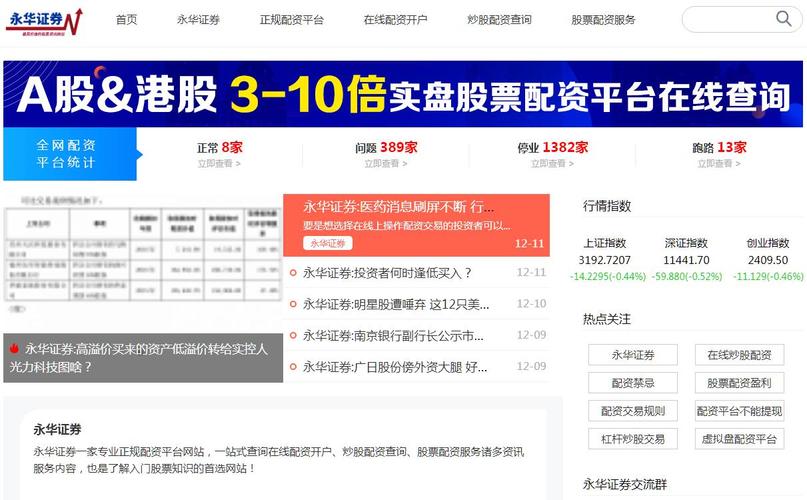
Task: Click the bullet circle beside 广日股份 article
Action: click(x=293, y=367)
